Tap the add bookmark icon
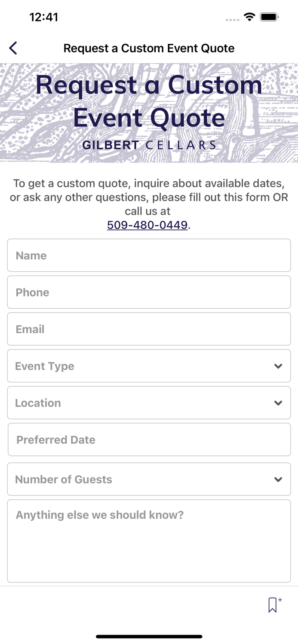The image size is (298, 644). [x=274, y=605]
